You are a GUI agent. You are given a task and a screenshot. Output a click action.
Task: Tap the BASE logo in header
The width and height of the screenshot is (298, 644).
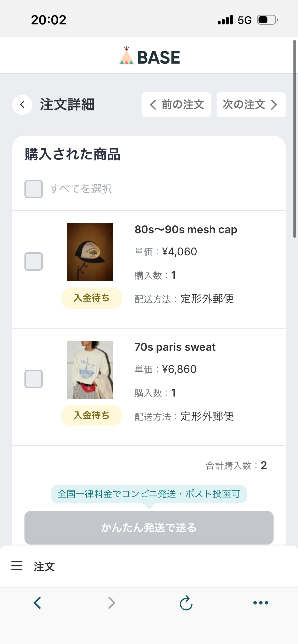coord(149,57)
